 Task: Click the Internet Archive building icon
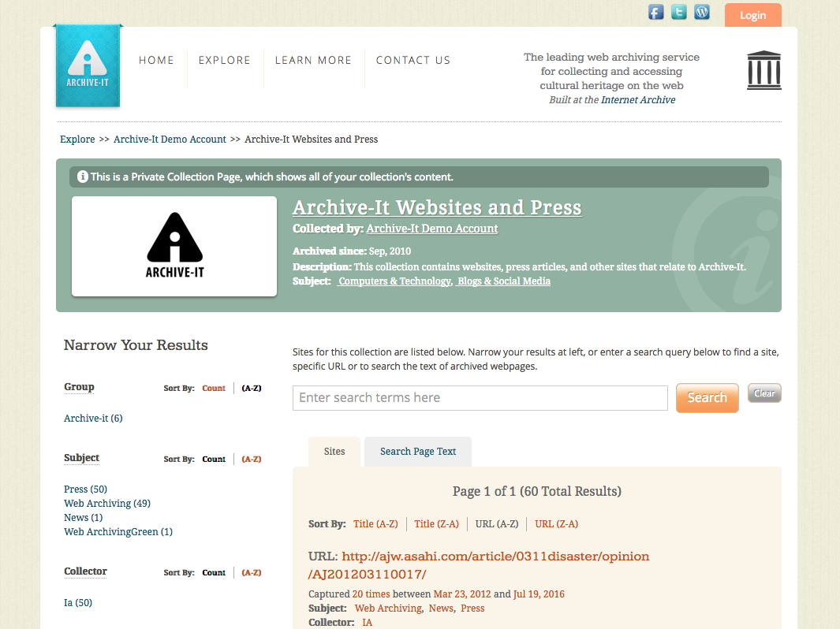(x=763, y=70)
